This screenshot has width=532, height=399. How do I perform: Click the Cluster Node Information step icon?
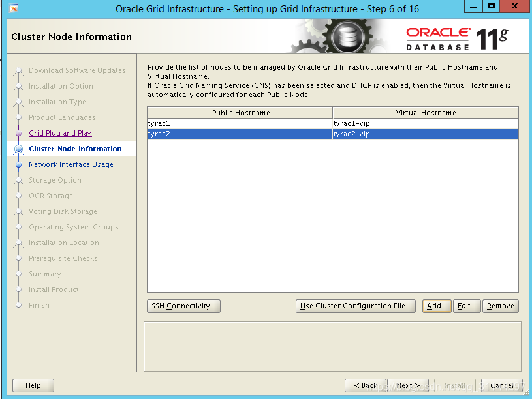(x=19, y=149)
